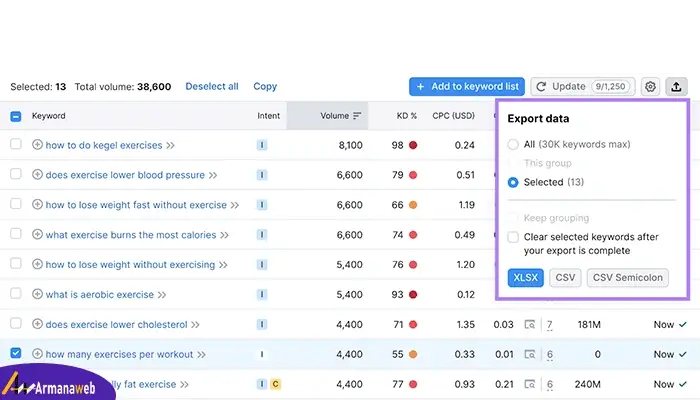Click the '240M' results value
Viewport: 700px width, 400px height.
pyautogui.click(x=588, y=384)
